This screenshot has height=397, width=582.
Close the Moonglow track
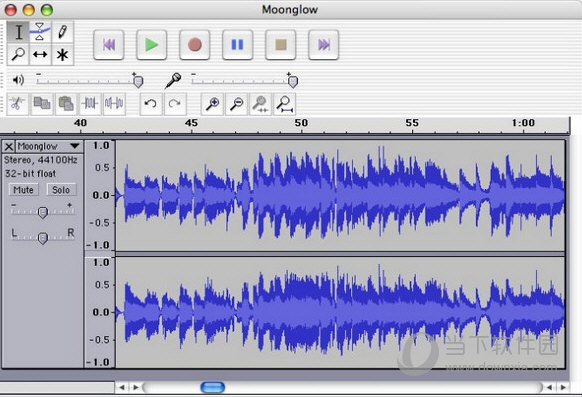click(x=9, y=147)
